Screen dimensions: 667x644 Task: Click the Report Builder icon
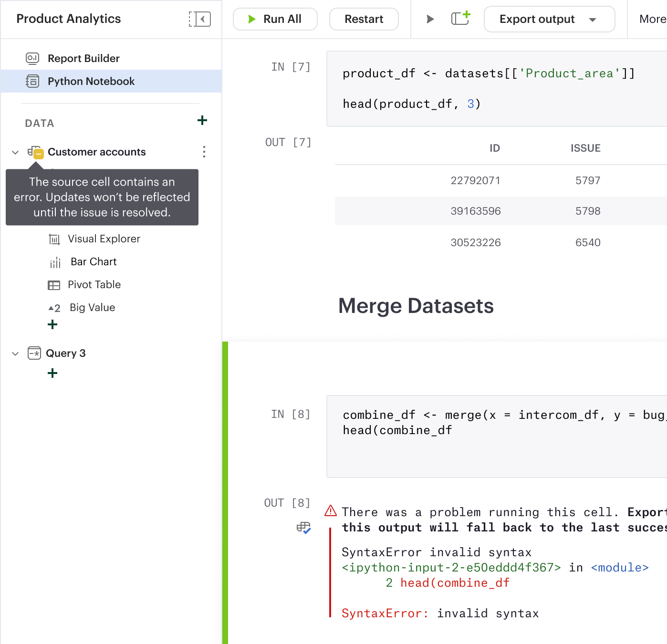[x=32, y=58]
